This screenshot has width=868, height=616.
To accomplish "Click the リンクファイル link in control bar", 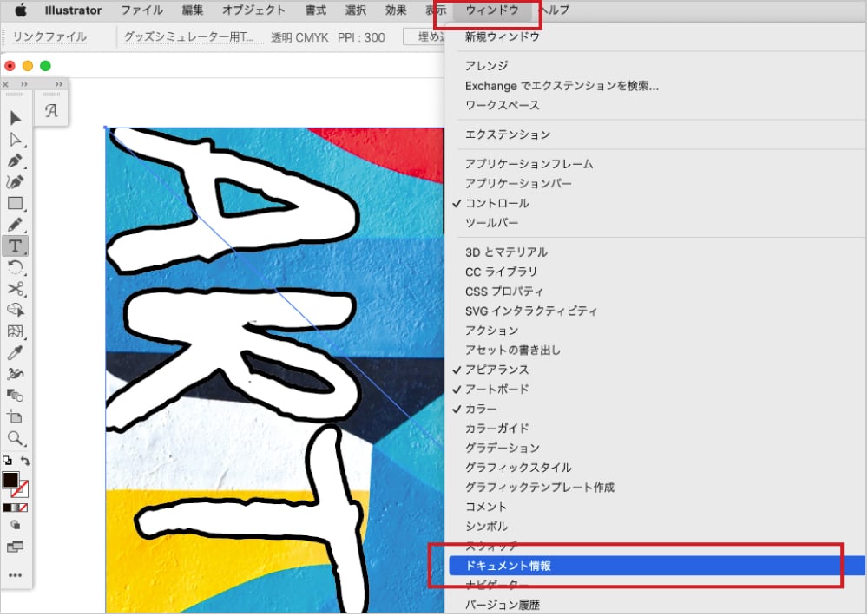I will pos(49,37).
